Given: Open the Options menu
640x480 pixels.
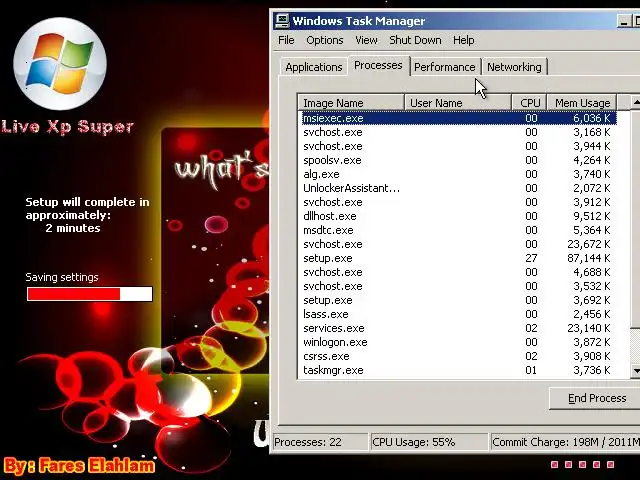Looking at the screenshot, I should [325, 40].
